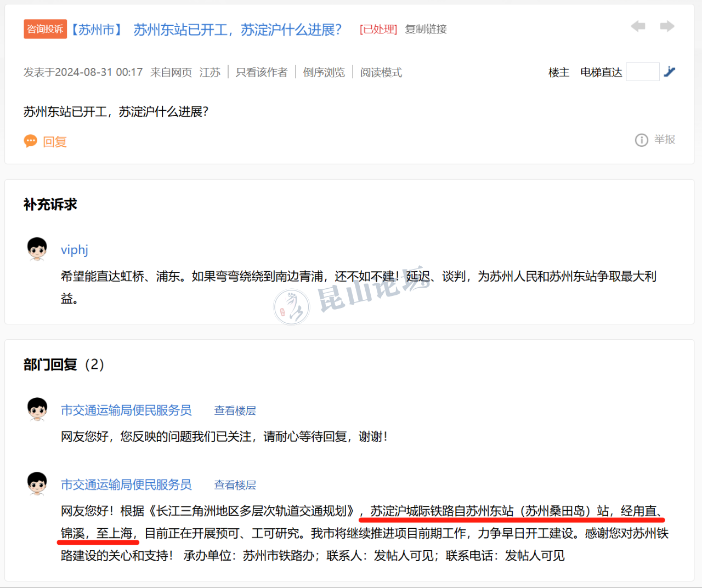Click the elevator jump icon
The image size is (702, 588).
(x=669, y=72)
